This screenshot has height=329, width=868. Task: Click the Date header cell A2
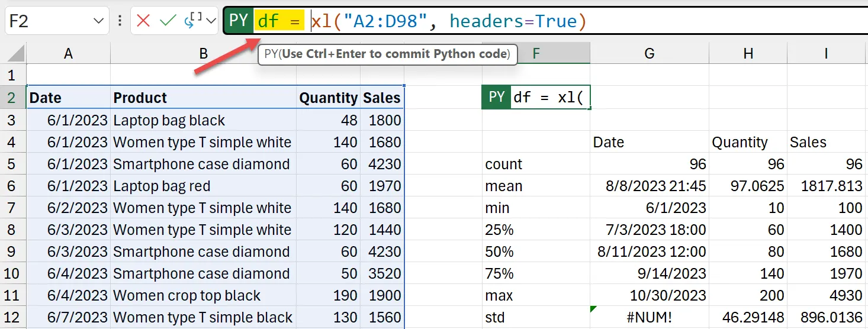69,98
